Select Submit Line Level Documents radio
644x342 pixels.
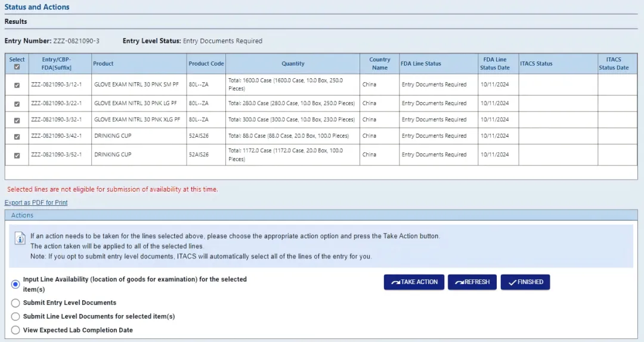point(16,316)
